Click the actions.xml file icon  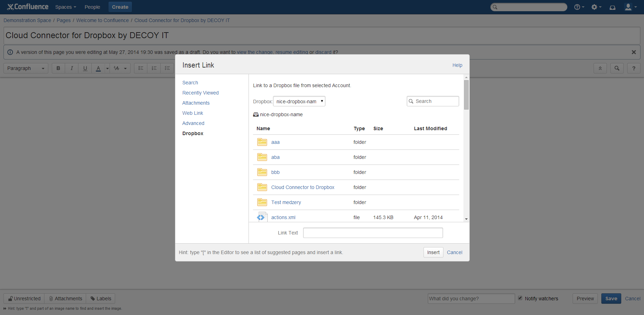click(262, 217)
